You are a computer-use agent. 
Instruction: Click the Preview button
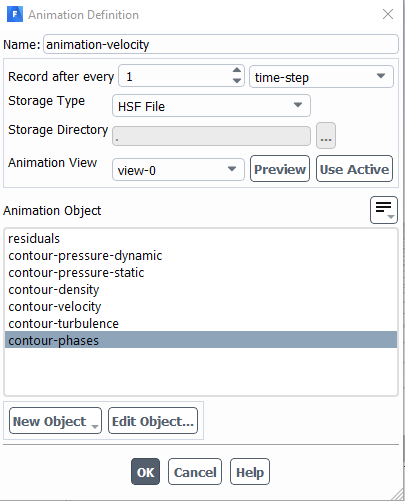pos(280,169)
